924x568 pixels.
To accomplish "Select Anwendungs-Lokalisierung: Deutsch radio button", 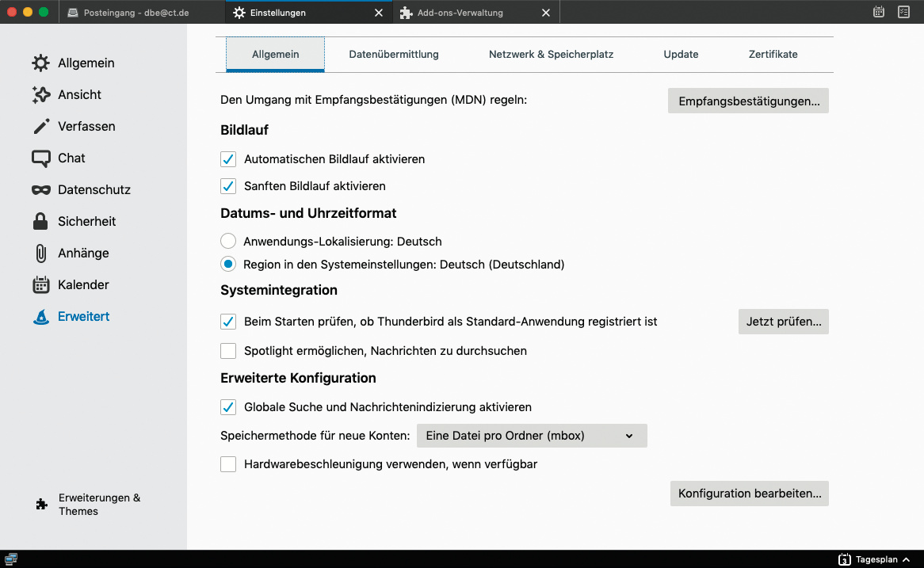I will (228, 242).
